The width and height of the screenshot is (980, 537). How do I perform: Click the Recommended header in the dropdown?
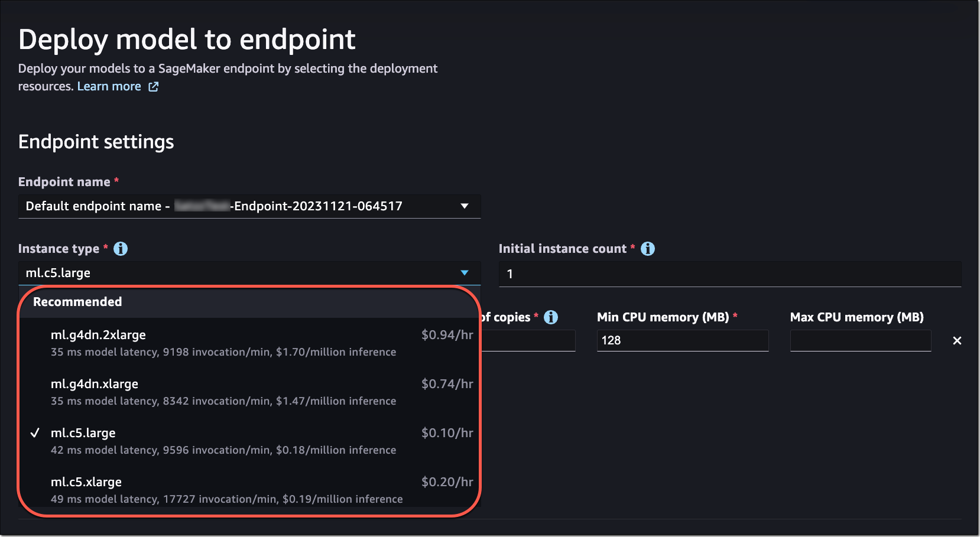77,302
